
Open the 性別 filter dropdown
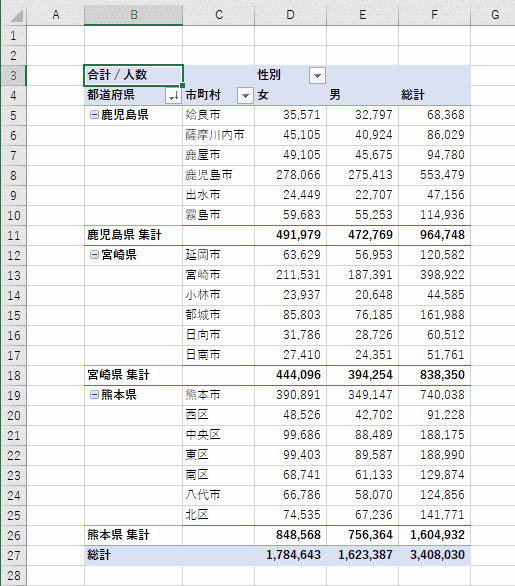pos(317,75)
